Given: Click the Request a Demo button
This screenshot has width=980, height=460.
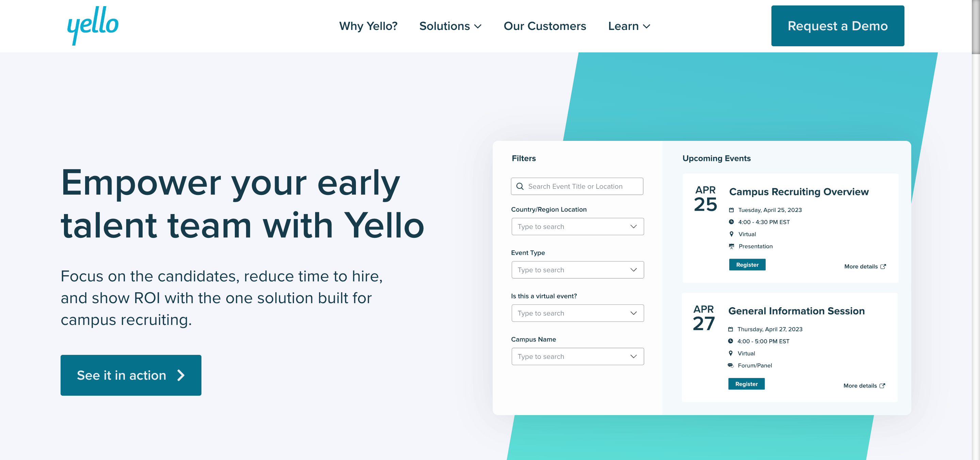Looking at the screenshot, I should 837,26.
